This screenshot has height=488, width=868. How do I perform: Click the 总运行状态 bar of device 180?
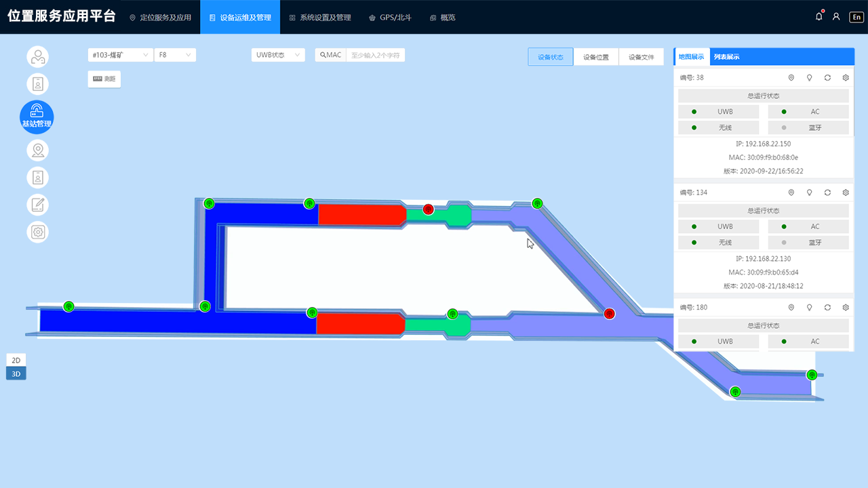[764, 326]
